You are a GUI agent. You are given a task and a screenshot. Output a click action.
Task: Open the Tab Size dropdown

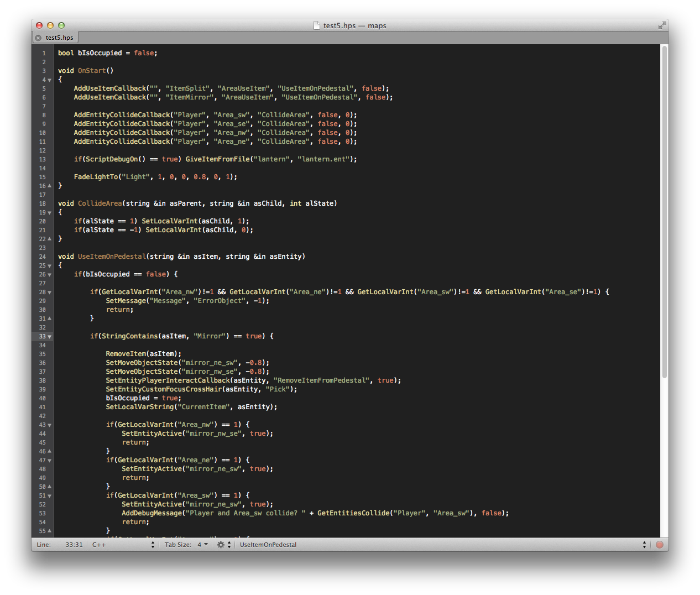pyautogui.click(x=186, y=545)
